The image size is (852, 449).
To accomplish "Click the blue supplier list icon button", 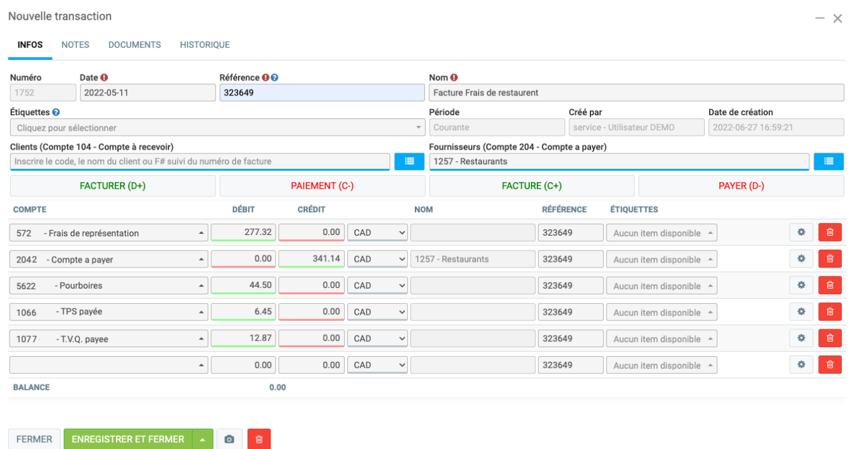I will click(828, 161).
